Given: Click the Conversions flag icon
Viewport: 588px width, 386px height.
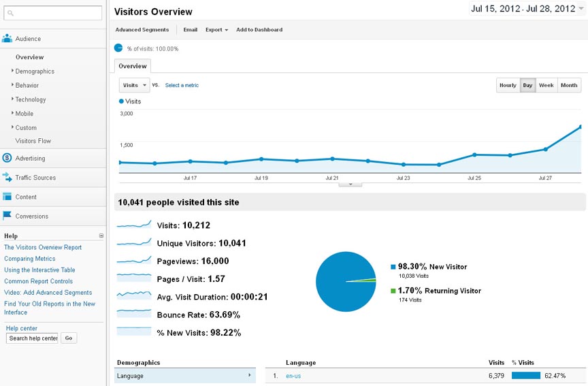Looking at the screenshot, I should click(7, 216).
